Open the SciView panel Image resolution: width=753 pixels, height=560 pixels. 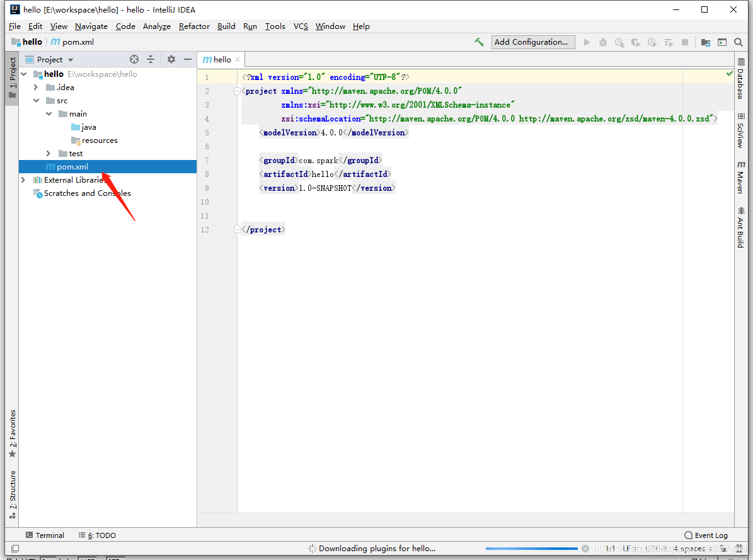[x=741, y=132]
